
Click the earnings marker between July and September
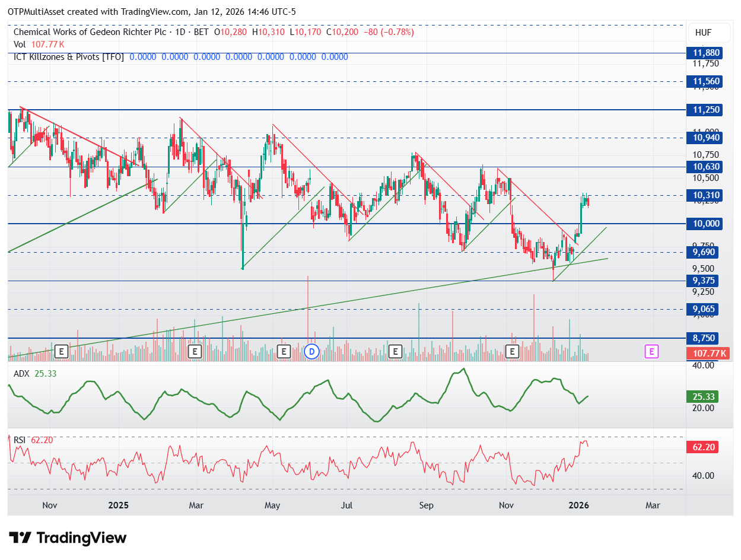(395, 352)
